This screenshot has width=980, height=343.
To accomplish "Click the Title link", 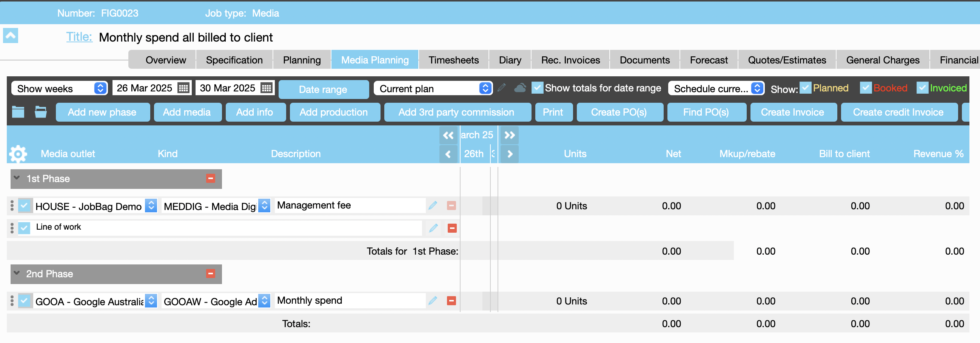I will click(x=79, y=37).
